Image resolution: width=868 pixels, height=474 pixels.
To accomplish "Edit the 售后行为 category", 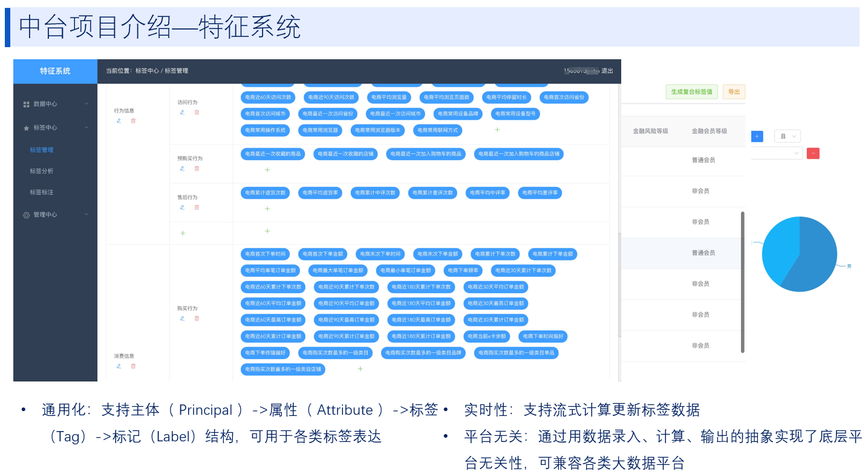I will point(182,207).
